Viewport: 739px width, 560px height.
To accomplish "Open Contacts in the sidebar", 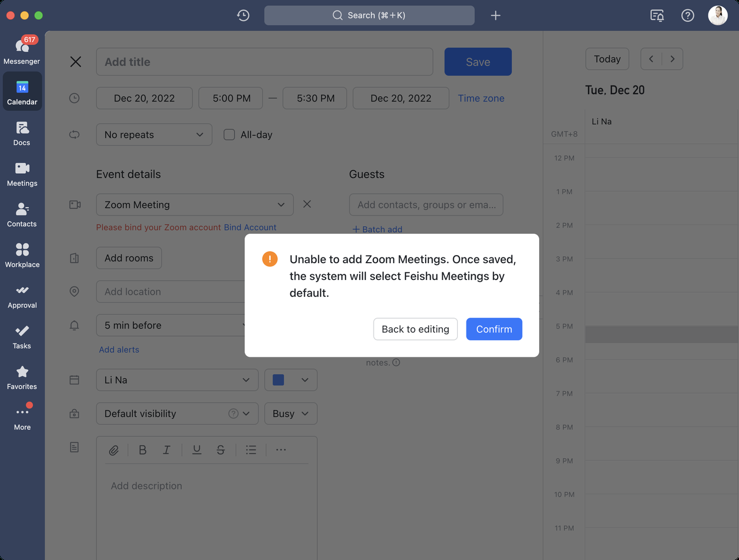I will point(22,214).
